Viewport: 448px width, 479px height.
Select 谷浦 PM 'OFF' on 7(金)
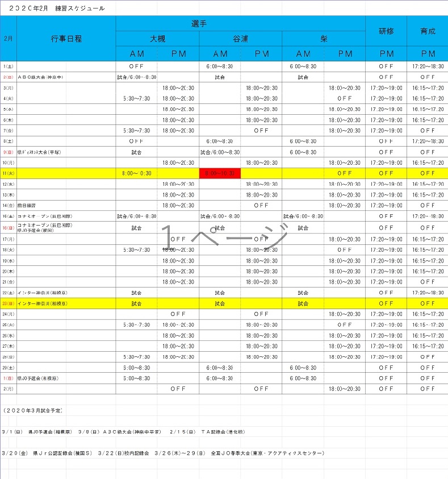[x=261, y=131]
